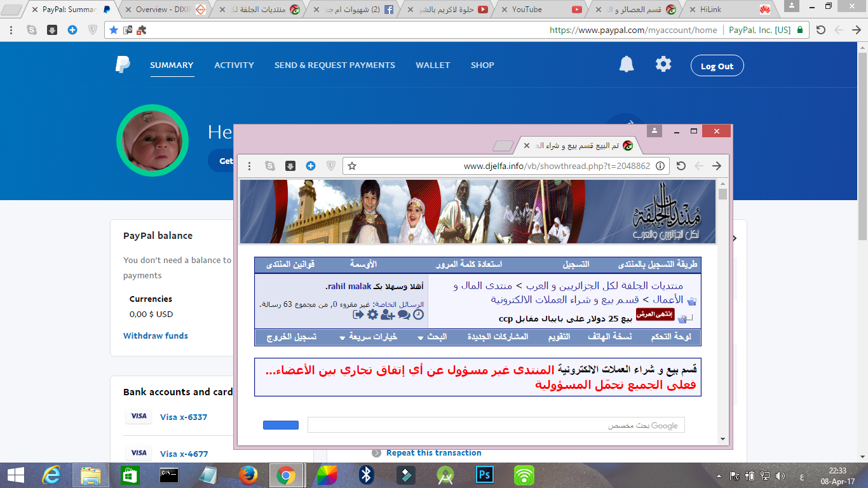Click forward arrow in djelfa popup toolbar
Screen dimensions: 868x488
[x=717, y=166]
